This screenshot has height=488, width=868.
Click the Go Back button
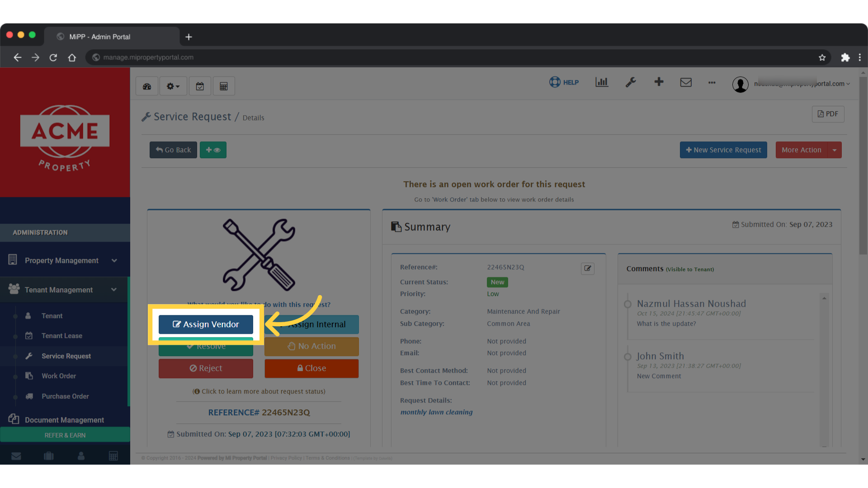pos(173,150)
